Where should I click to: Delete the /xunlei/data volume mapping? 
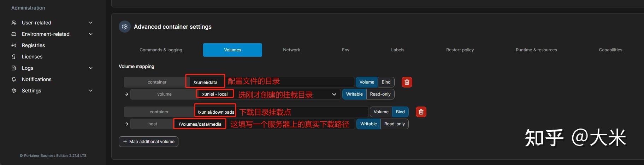coord(407,82)
